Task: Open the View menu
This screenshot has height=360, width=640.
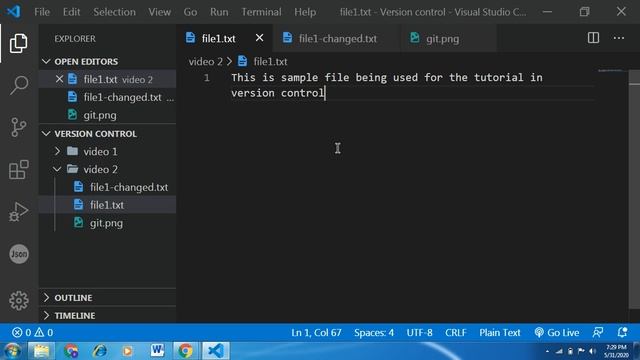Action: [159, 12]
